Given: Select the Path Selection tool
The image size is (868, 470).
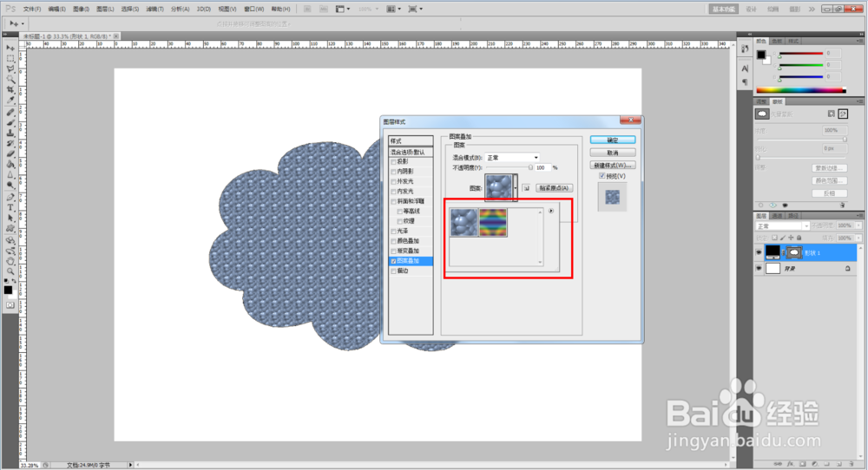Looking at the screenshot, I should pyautogui.click(x=10, y=218).
